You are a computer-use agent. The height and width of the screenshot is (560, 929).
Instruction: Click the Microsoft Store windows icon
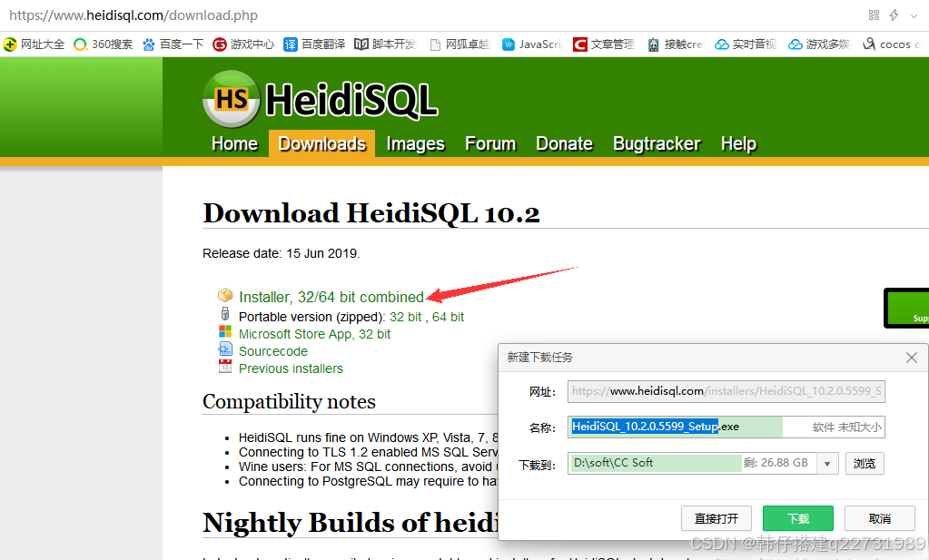(225, 331)
